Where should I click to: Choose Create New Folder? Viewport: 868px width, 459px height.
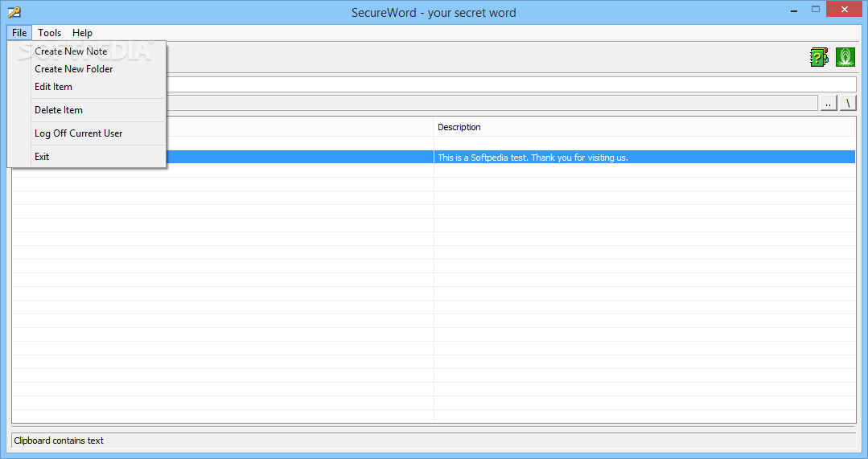pos(87,69)
